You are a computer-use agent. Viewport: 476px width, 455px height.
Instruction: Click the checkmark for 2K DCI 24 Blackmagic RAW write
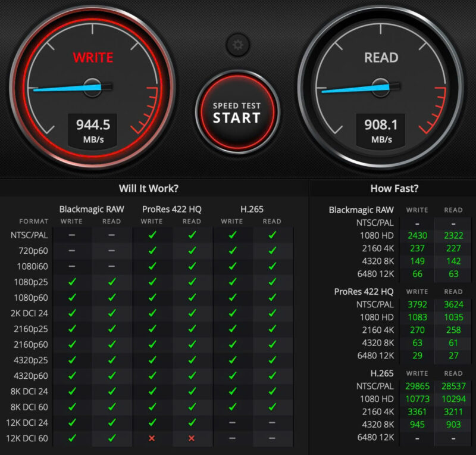pyautogui.click(x=72, y=313)
